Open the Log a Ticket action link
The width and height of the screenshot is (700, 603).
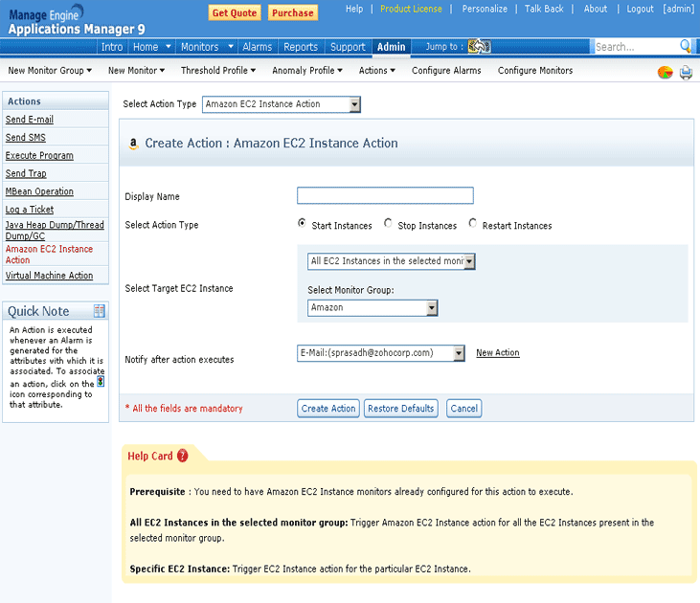(30, 210)
